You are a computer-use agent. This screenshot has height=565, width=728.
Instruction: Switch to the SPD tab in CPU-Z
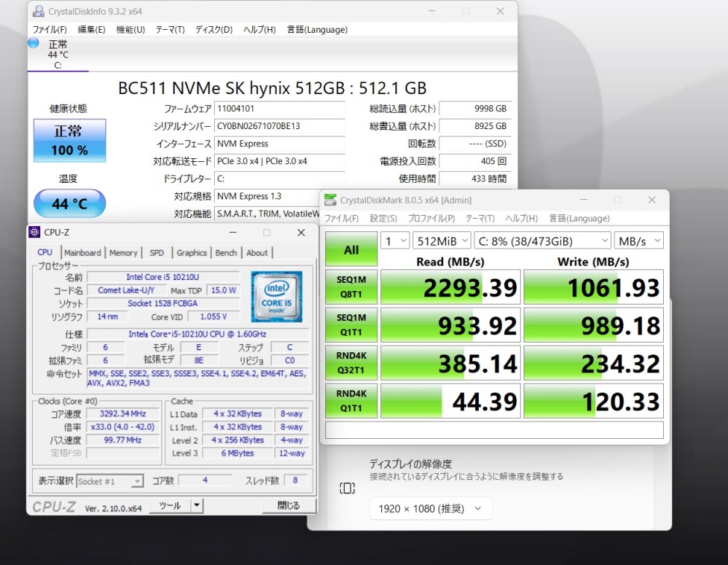coord(157,253)
